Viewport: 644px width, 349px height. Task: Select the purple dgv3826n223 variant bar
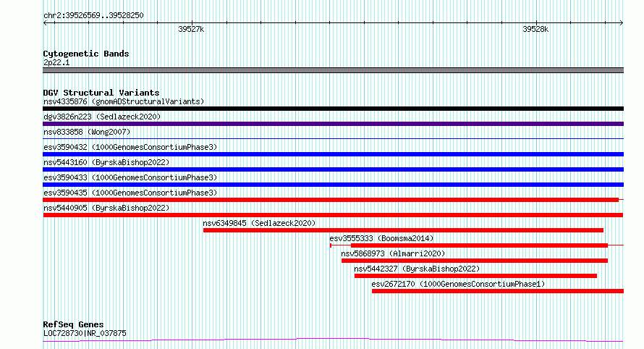tap(333, 124)
